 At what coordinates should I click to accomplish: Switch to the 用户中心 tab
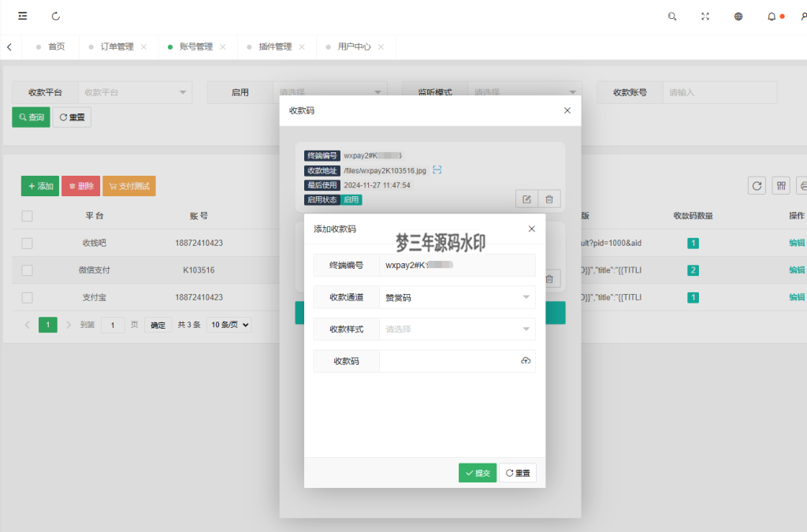[354, 47]
